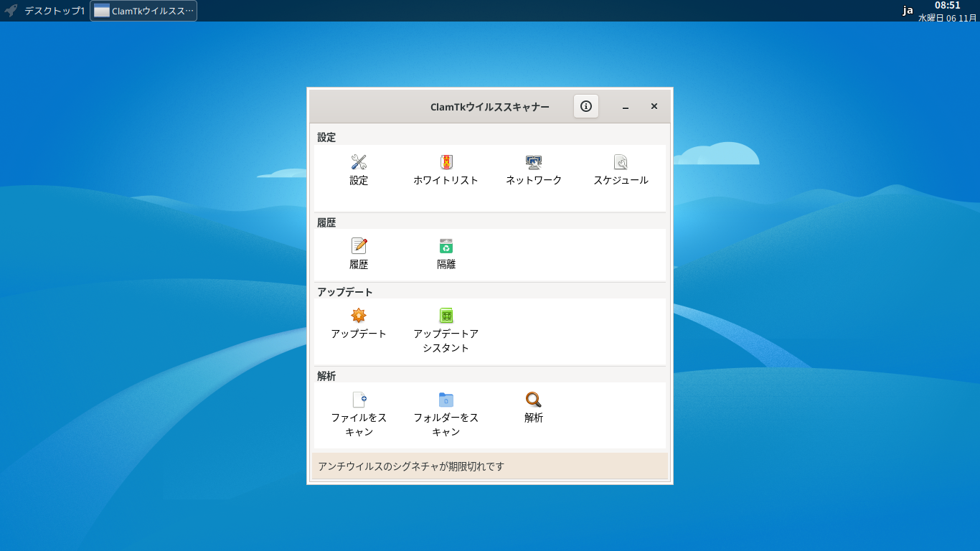Image resolution: width=980 pixels, height=551 pixels.
Task: Launch the アップデート update icon
Action: tap(359, 316)
